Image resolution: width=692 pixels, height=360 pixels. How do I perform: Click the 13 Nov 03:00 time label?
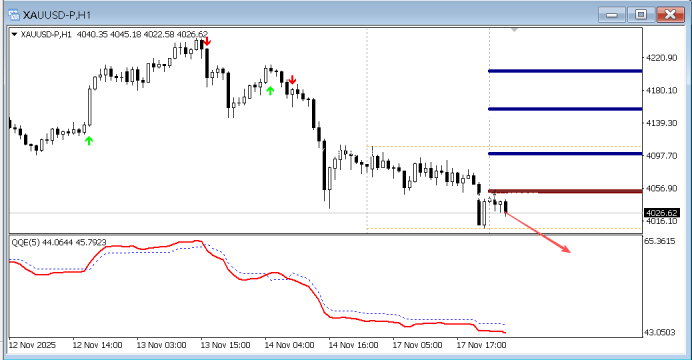pyautogui.click(x=161, y=345)
